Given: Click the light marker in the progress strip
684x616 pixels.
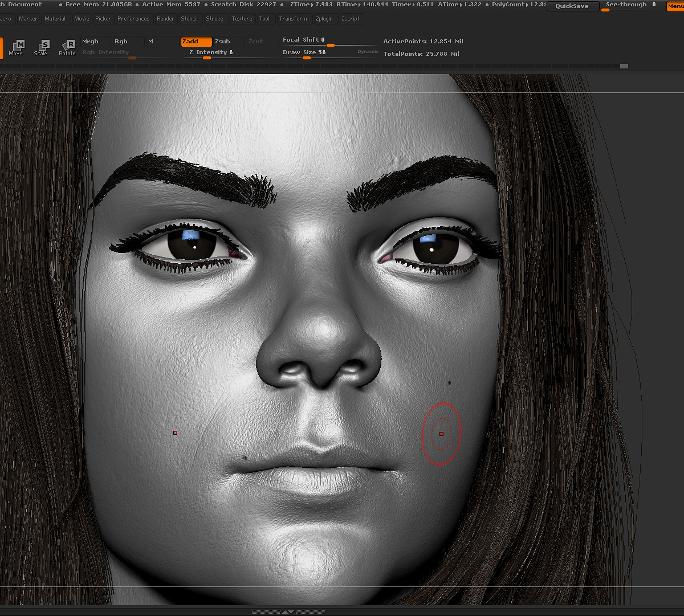Looking at the screenshot, I should coord(624,66).
